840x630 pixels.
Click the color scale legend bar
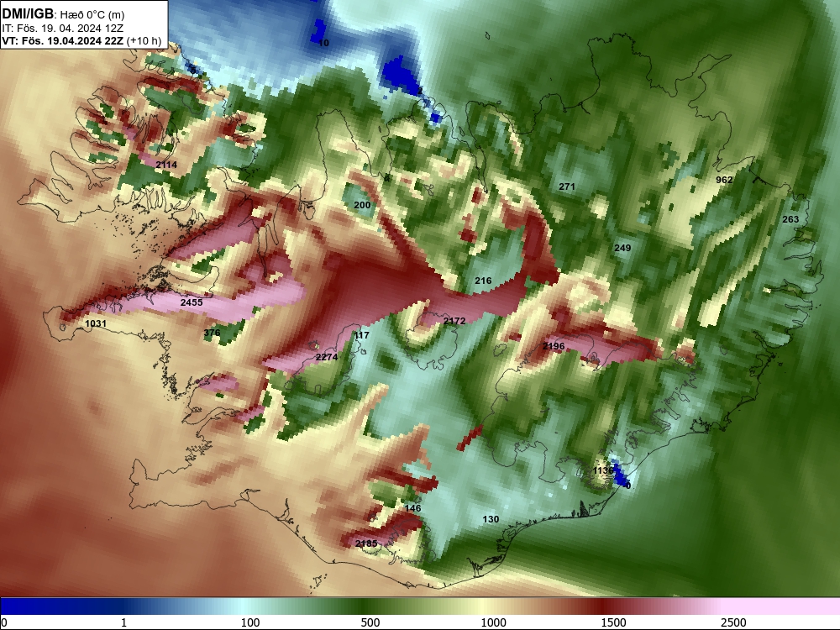420,606
